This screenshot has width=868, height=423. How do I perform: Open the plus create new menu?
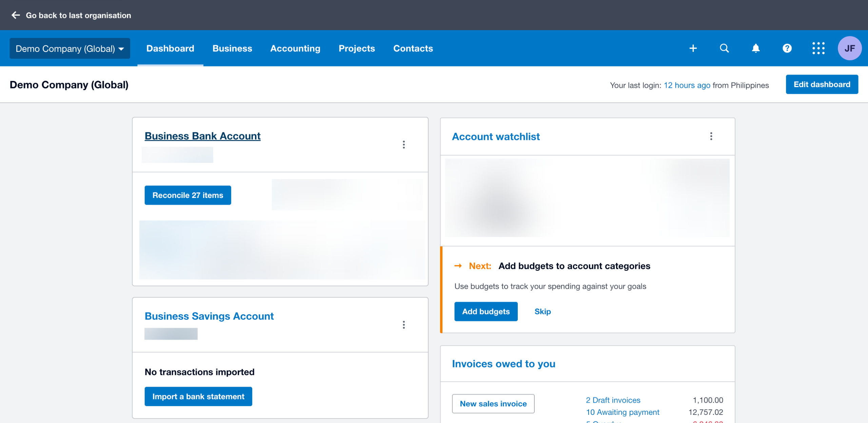(693, 48)
